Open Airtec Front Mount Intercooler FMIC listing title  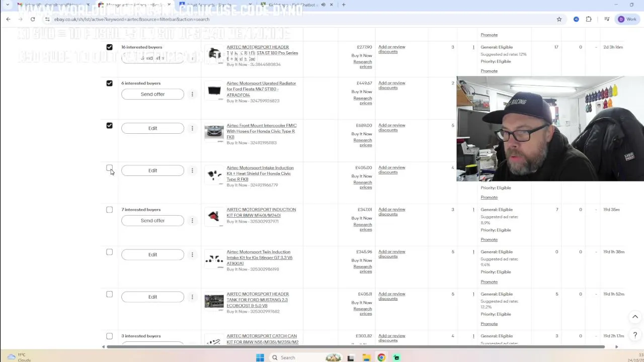point(261,131)
